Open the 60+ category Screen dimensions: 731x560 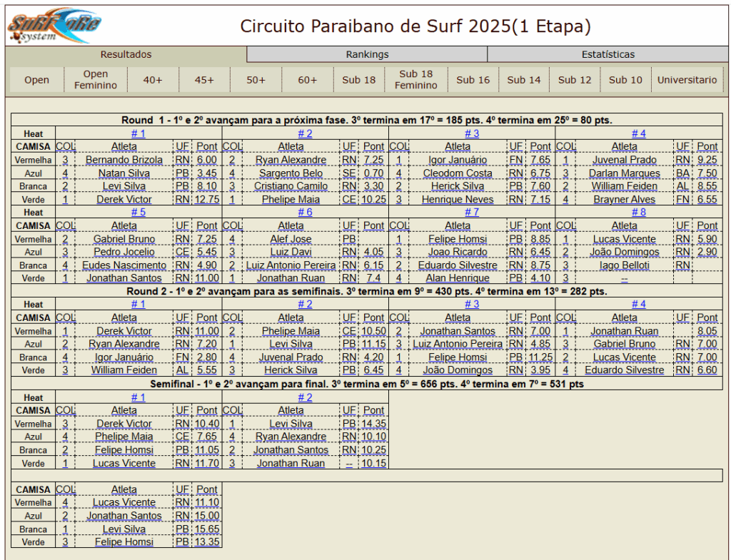coord(308,80)
